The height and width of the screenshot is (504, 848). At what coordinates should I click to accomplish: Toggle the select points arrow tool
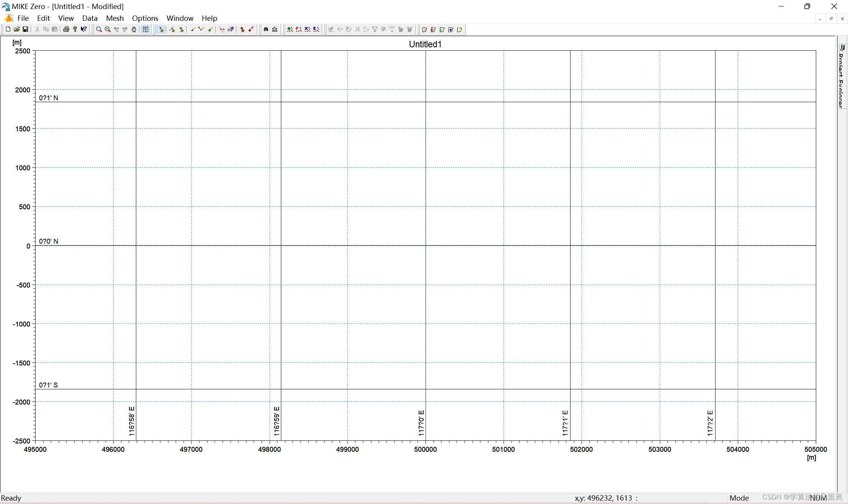click(161, 30)
